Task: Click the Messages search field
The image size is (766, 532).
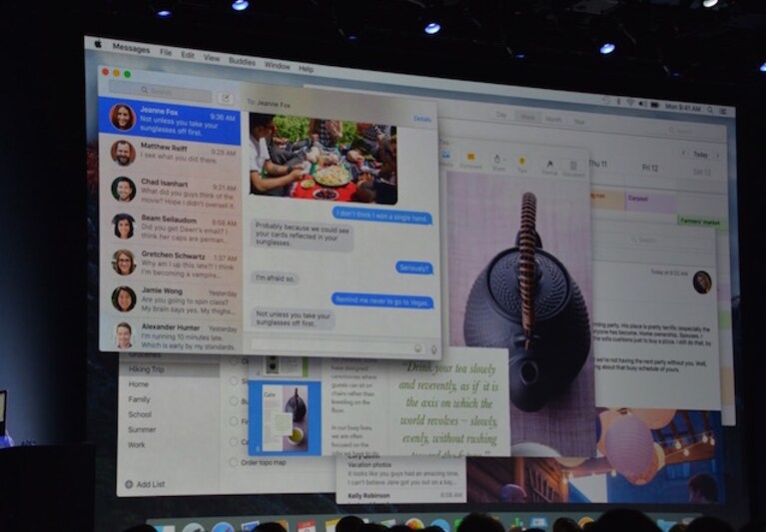Action: [160, 91]
